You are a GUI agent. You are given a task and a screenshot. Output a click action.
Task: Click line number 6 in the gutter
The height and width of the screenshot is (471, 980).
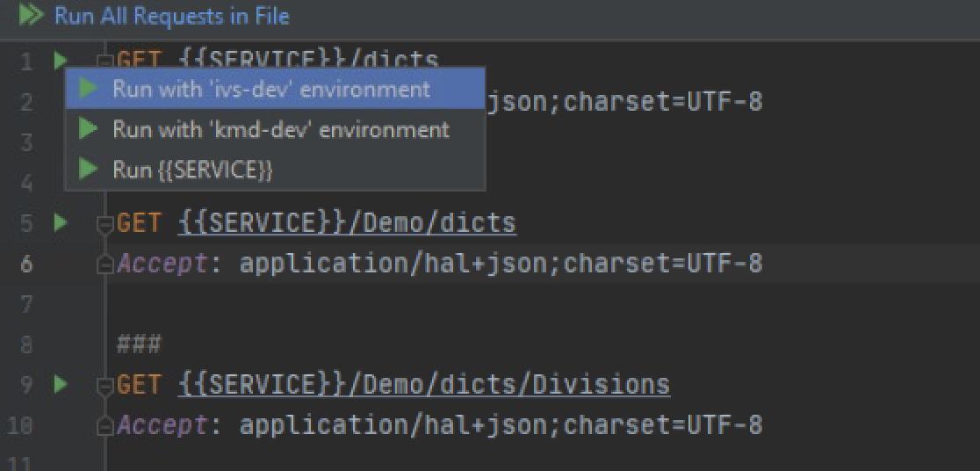click(x=26, y=264)
